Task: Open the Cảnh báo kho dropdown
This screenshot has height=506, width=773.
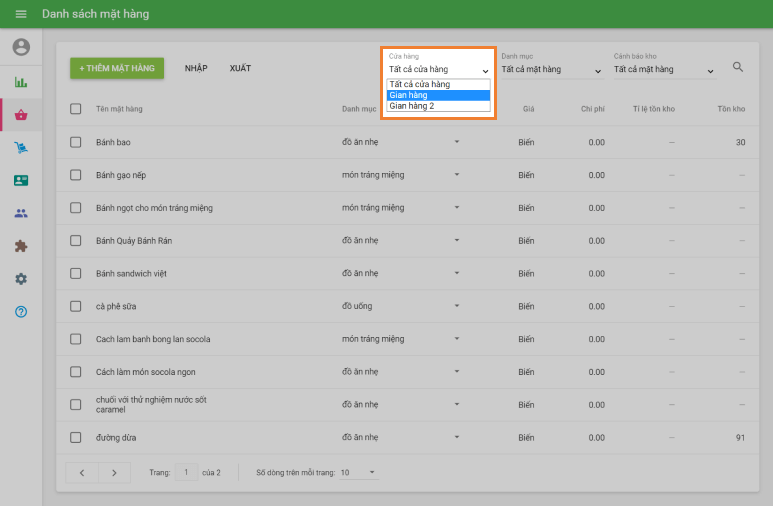Action: (664, 70)
